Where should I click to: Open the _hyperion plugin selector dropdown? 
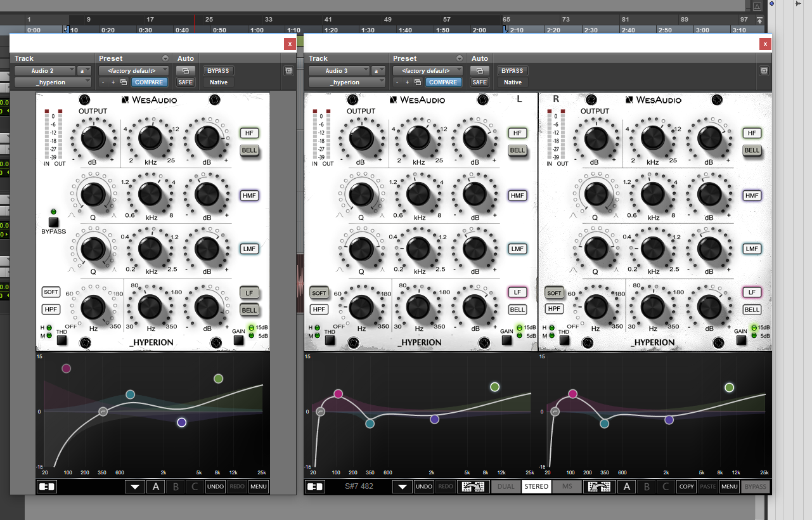[53, 82]
